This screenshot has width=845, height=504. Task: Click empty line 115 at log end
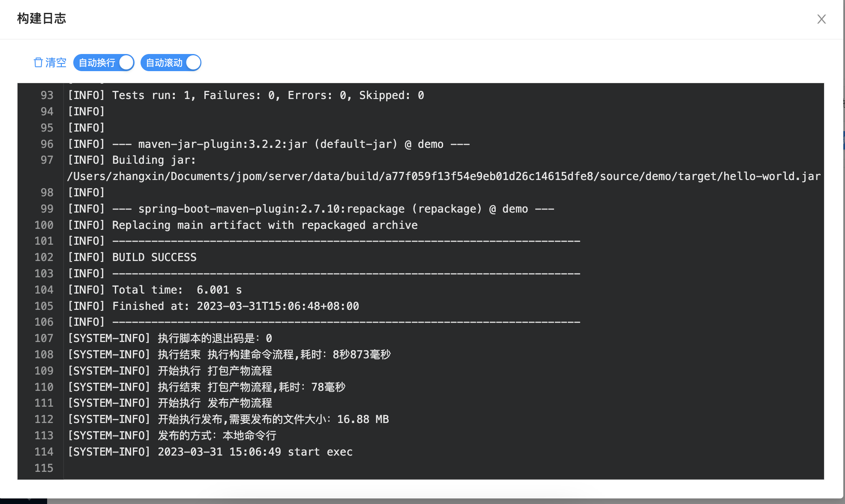(x=257, y=468)
